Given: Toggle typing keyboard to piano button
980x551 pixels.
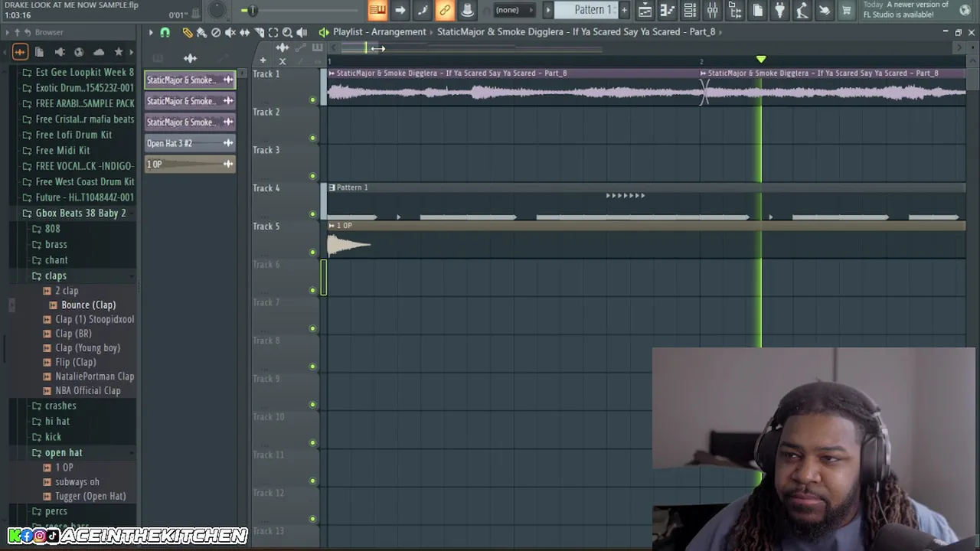Looking at the screenshot, I should click(377, 10).
